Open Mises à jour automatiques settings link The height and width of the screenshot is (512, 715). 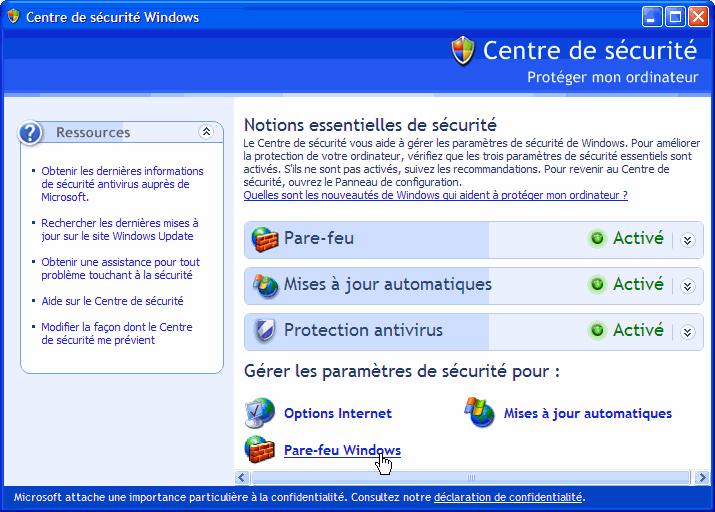tap(588, 414)
